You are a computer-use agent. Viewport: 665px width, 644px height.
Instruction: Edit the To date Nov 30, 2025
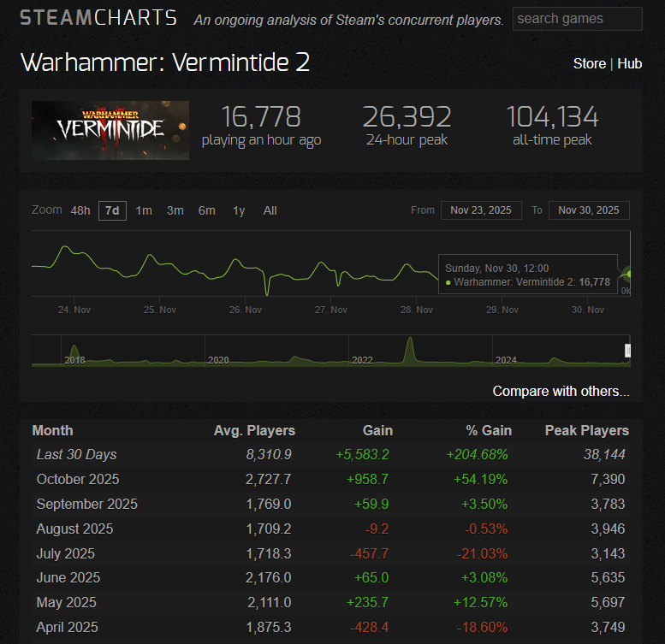[x=589, y=210]
